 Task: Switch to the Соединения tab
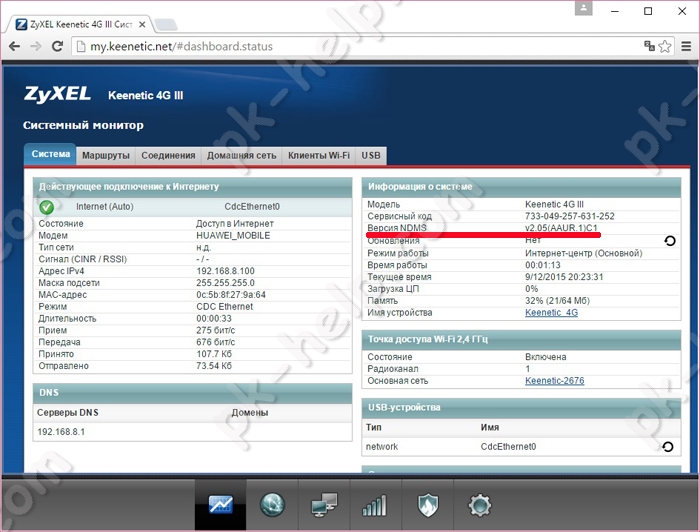pos(168,156)
